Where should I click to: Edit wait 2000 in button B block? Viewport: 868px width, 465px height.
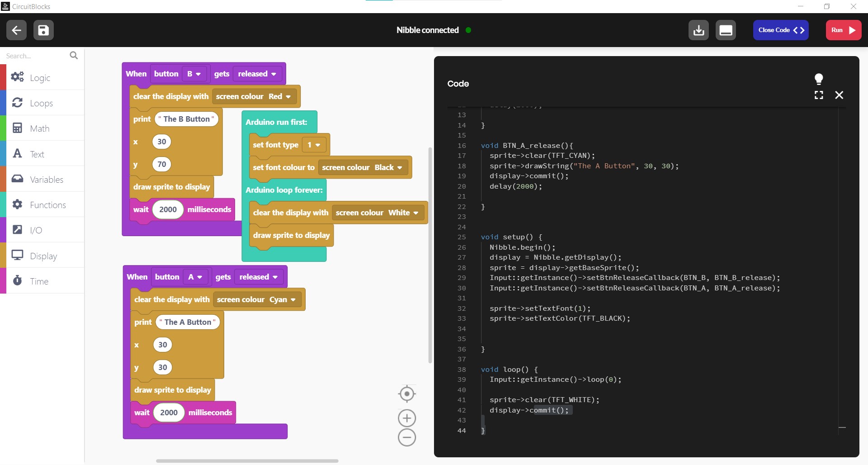168,209
